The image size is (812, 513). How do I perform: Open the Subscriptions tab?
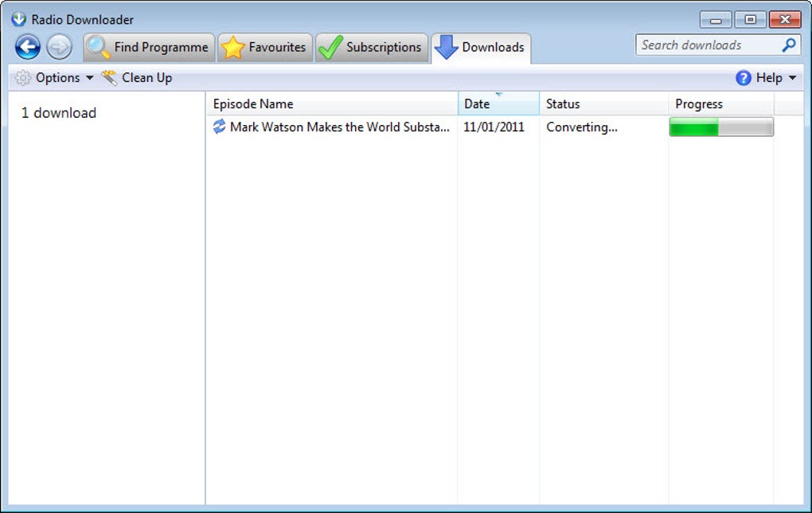tap(371, 47)
